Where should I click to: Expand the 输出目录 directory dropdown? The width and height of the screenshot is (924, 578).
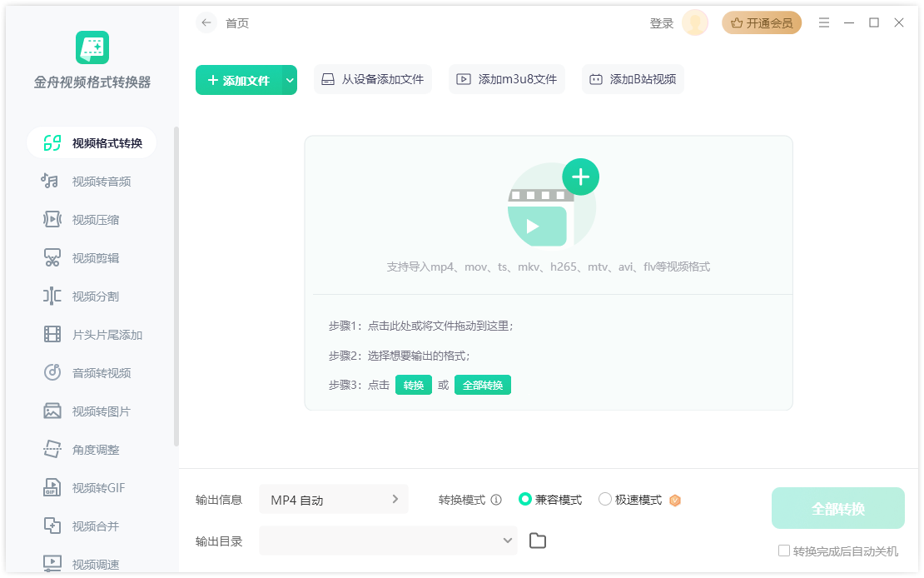pyautogui.click(x=507, y=541)
